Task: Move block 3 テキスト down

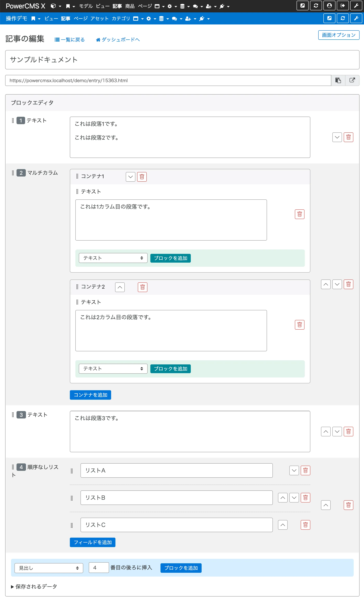Action: coord(337,432)
